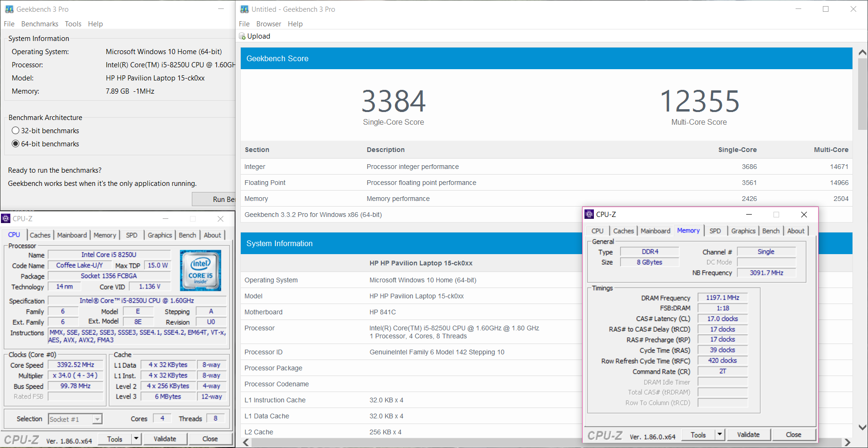Switch to Mainboard tab in right CPU-Z
The width and height of the screenshot is (868, 448).
tap(655, 231)
